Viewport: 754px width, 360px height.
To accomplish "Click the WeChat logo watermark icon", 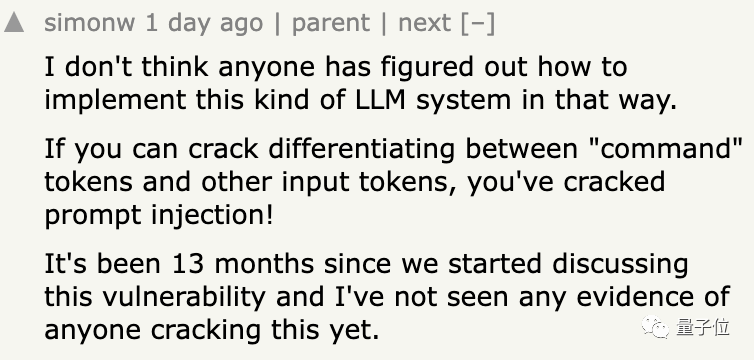I will tap(655, 327).
